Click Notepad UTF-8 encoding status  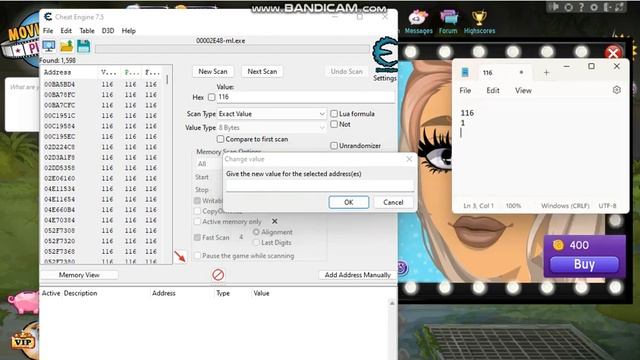click(x=607, y=206)
